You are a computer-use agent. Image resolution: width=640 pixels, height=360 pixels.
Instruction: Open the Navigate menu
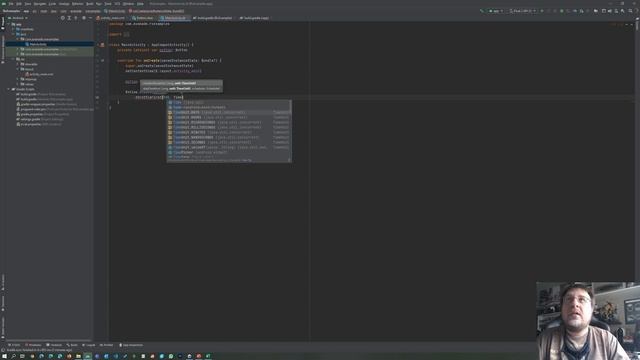[40, 4]
